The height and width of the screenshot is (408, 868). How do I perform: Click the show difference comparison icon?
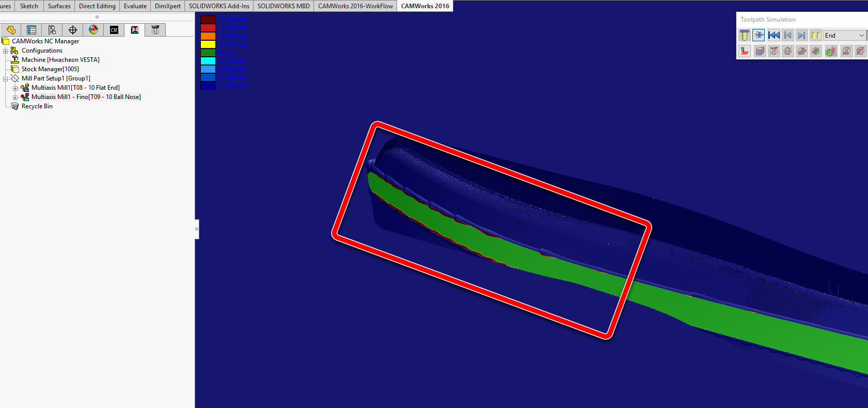tap(830, 51)
